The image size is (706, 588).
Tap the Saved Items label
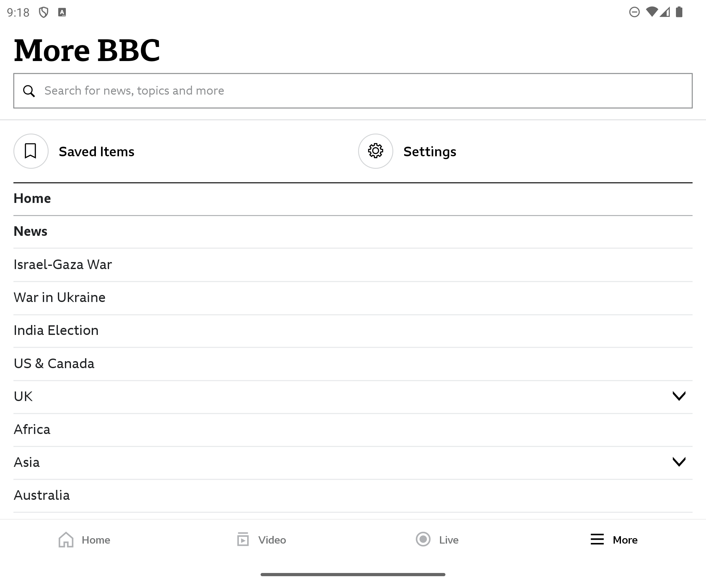click(97, 151)
